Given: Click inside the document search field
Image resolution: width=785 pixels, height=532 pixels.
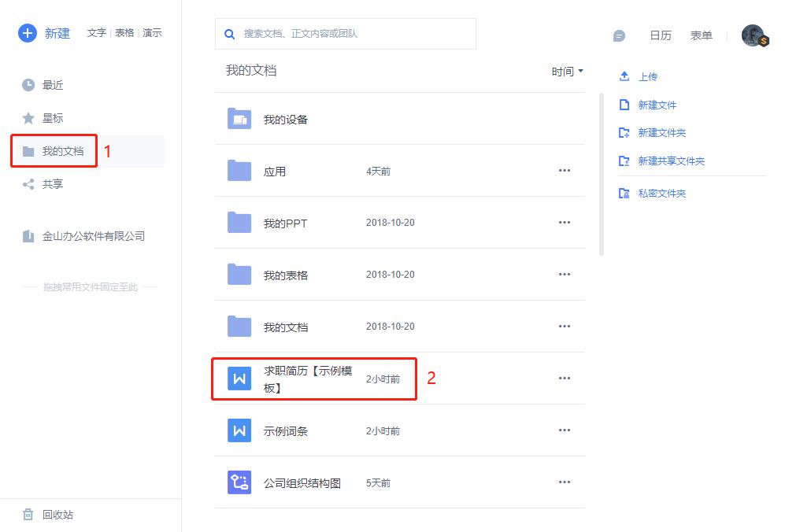Looking at the screenshot, I should (x=346, y=35).
